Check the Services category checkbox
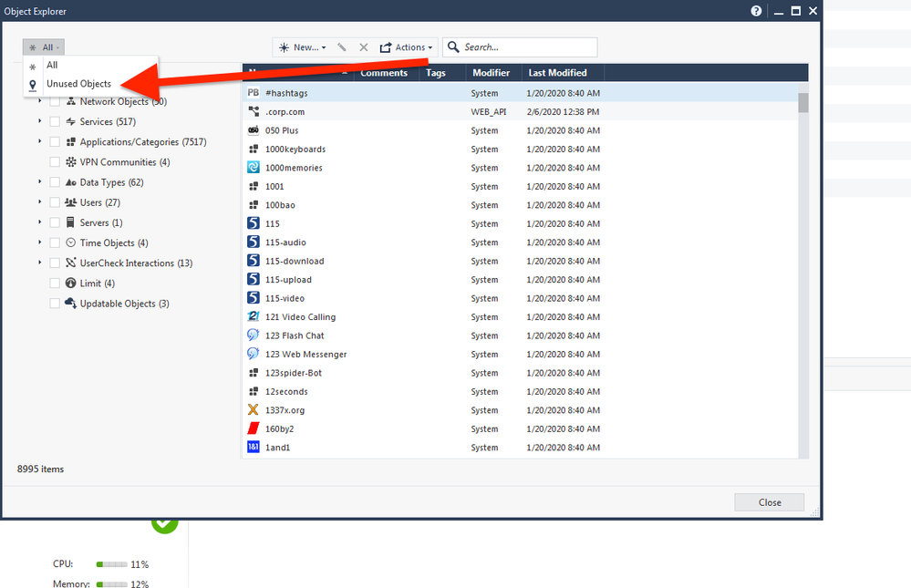This screenshot has width=911, height=588. 56,122
